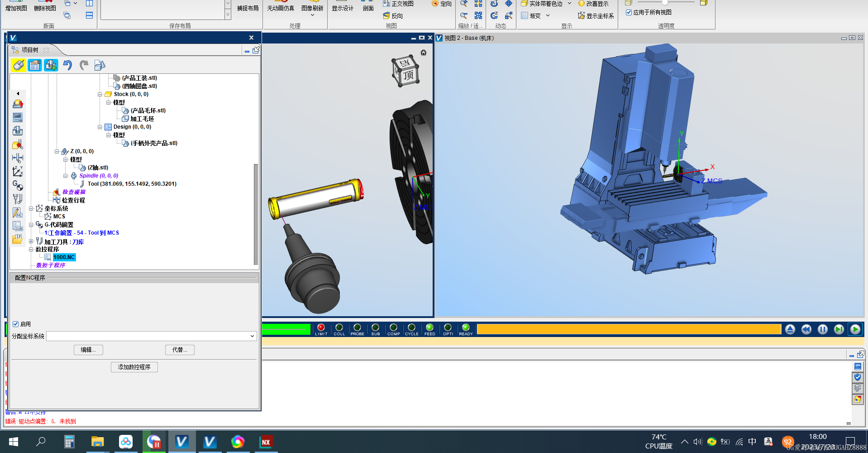Pause the simulation
The width and height of the screenshot is (868, 453).
(823, 329)
